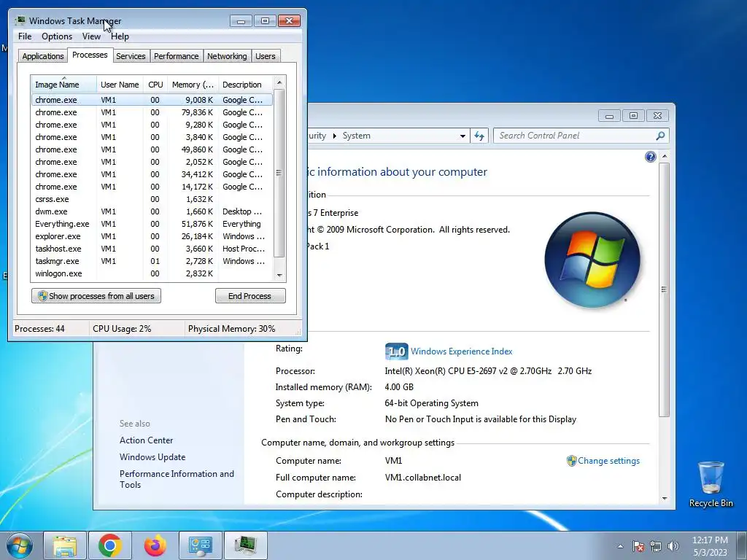The image size is (747, 560).
Task: Switch to the Performance tab
Action: coord(177,56)
